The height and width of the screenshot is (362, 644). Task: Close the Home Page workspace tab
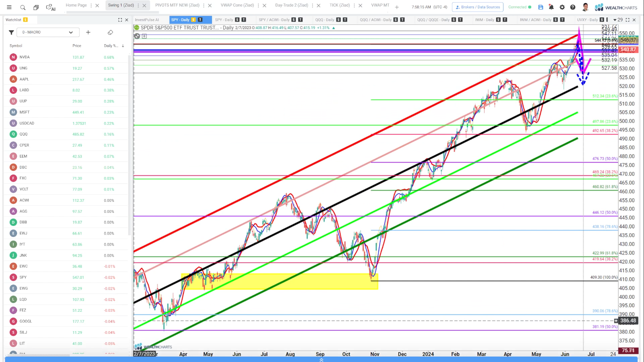(x=97, y=5)
